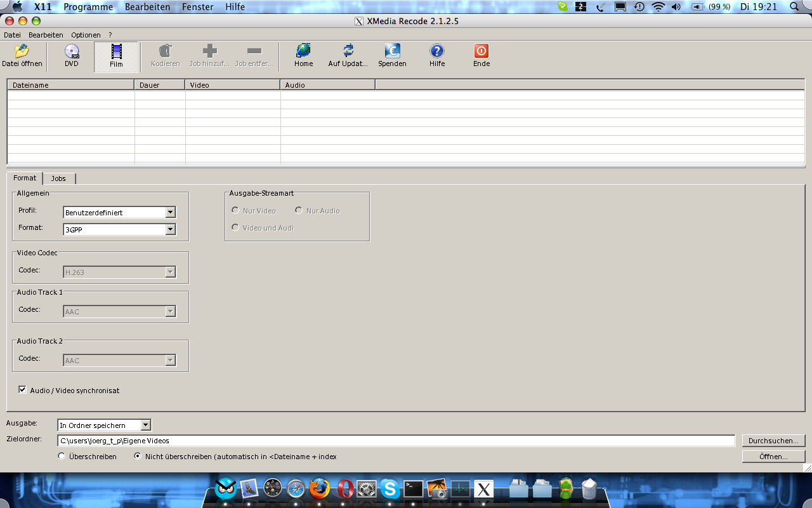
Task: Open the Hilfe question mark icon
Action: tap(437, 56)
